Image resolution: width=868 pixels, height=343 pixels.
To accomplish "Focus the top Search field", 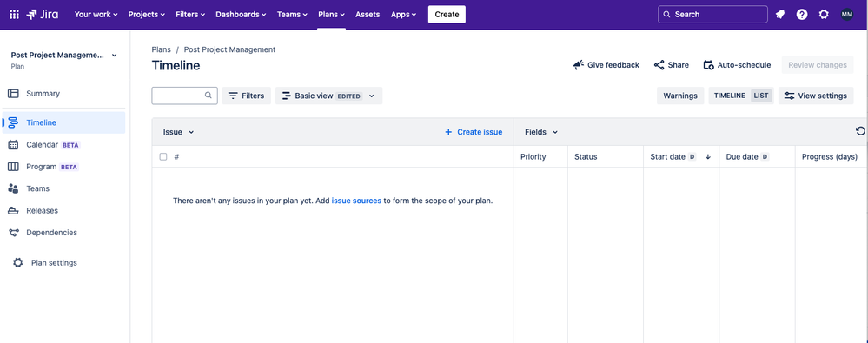I will (712, 15).
